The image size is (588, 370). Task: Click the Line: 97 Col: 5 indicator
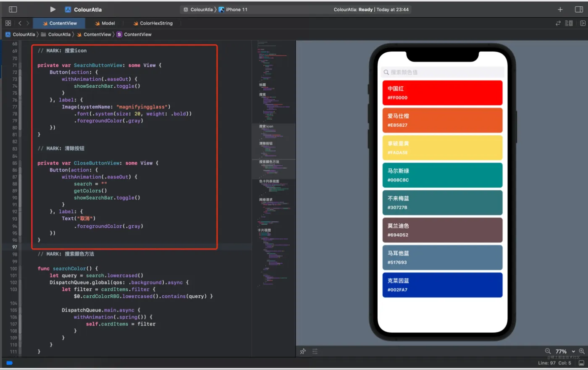click(554, 363)
